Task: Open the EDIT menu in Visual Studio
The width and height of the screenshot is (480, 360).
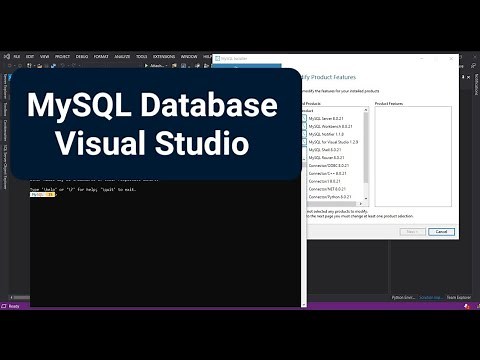Action: (30, 57)
